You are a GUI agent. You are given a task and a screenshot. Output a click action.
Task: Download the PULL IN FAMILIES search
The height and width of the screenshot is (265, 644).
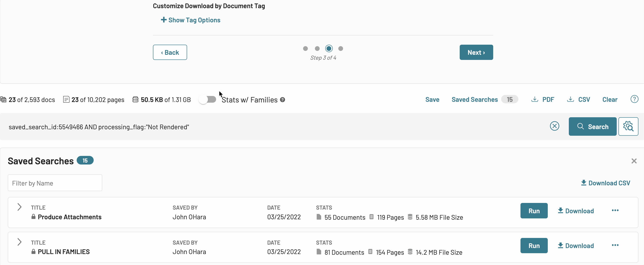point(575,245)
